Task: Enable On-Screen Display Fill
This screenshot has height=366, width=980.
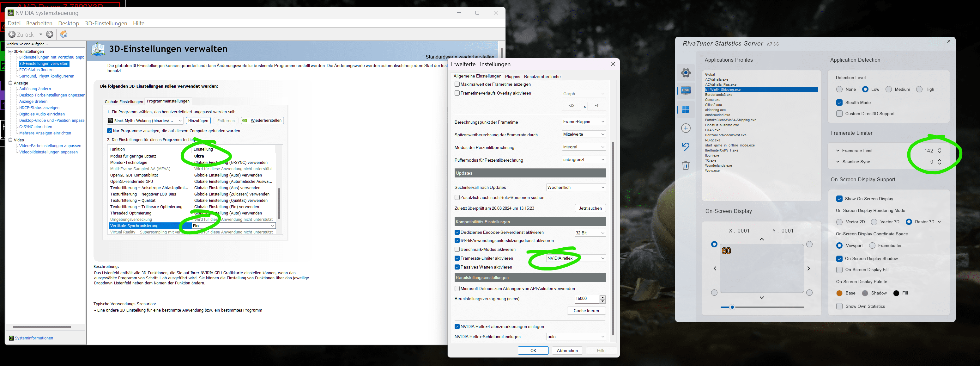Action: [839, 270]
